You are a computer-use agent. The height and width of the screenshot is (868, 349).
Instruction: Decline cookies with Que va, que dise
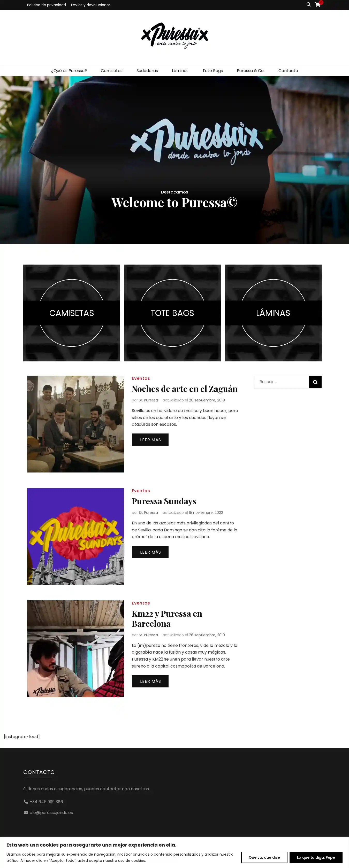pyautogui.click(x=264, y=857)
